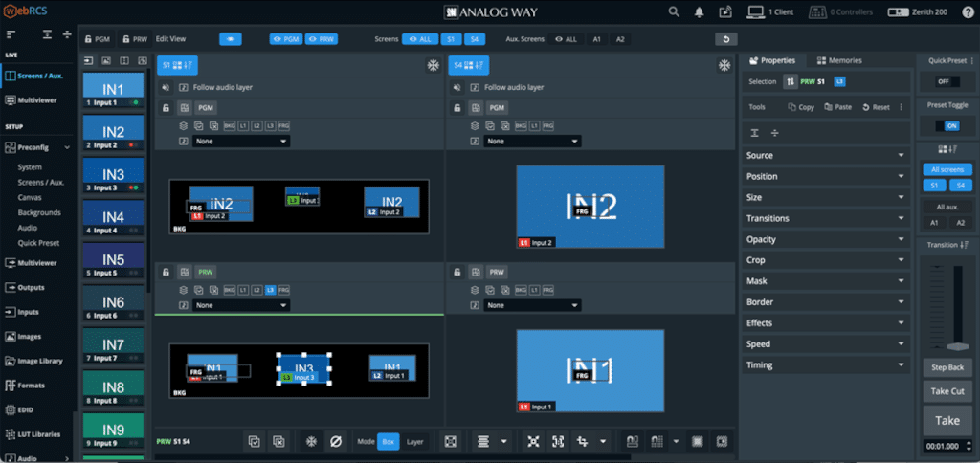The width and height of the screenshot is (980, 463).
Task: Open Multiviewer under Live in sidebar
Action: (38, 100)
